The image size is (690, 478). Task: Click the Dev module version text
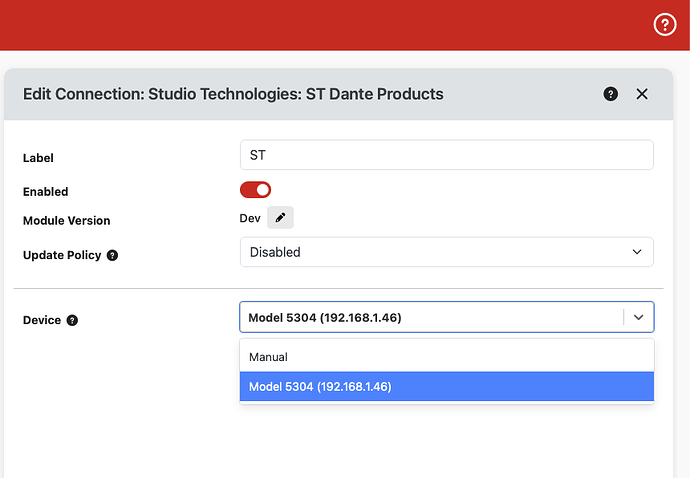tap(250, 218)
